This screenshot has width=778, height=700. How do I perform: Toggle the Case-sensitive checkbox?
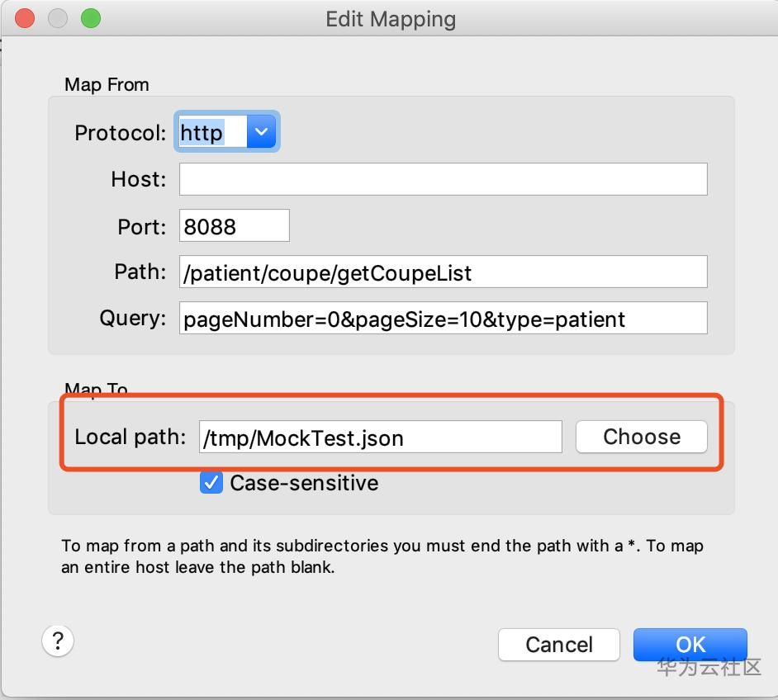(211, 483)
